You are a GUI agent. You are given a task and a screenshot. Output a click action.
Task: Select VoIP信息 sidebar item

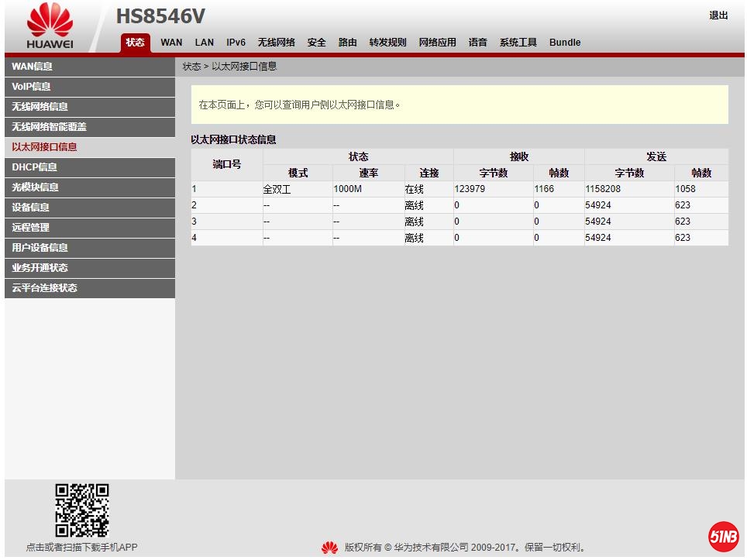point(31,87)
